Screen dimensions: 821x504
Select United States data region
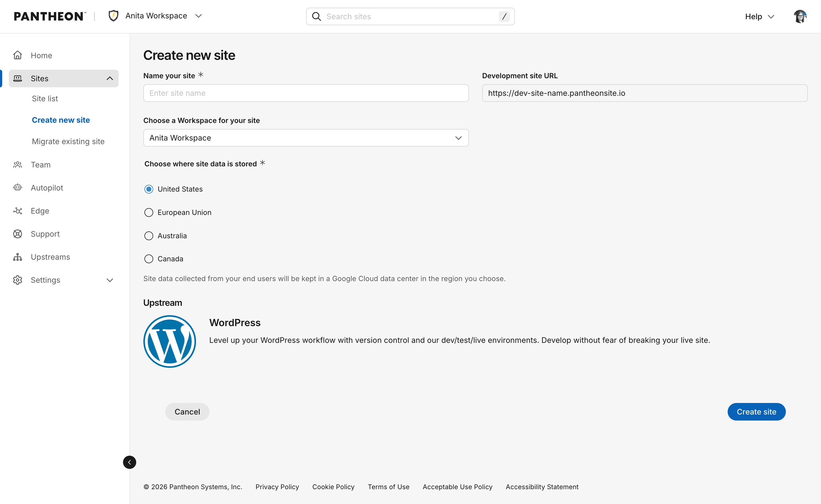[x=149, y=189]
